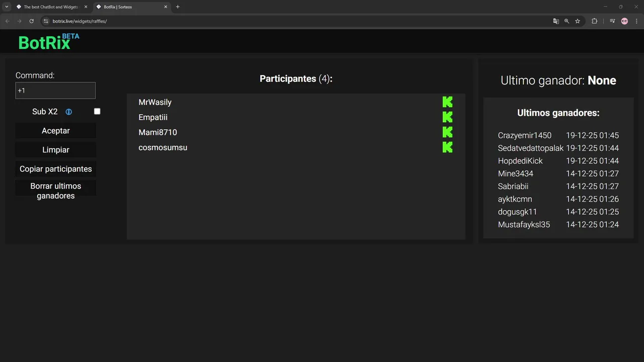The height and width of the screenshot is (362, 644).
Task: Click timestamp 14-12-25 01:24
Action: pyautogui.click(x=592, y=224)
